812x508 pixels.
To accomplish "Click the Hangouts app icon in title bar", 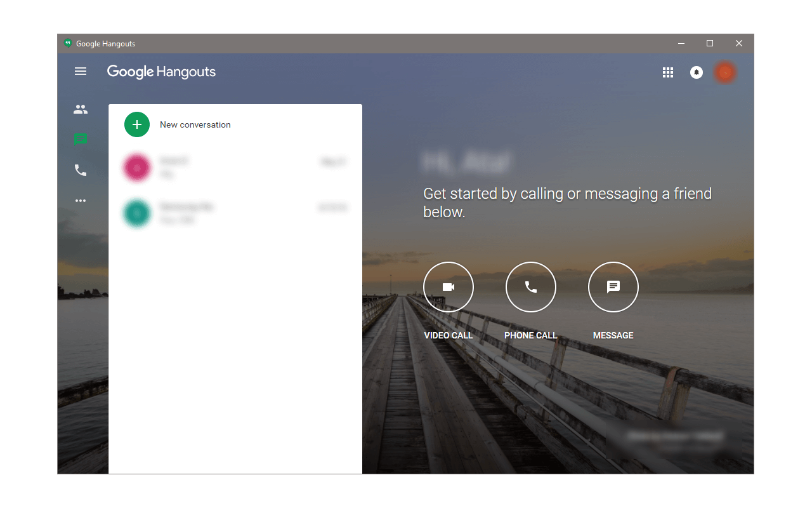I will tap(68, 43).
